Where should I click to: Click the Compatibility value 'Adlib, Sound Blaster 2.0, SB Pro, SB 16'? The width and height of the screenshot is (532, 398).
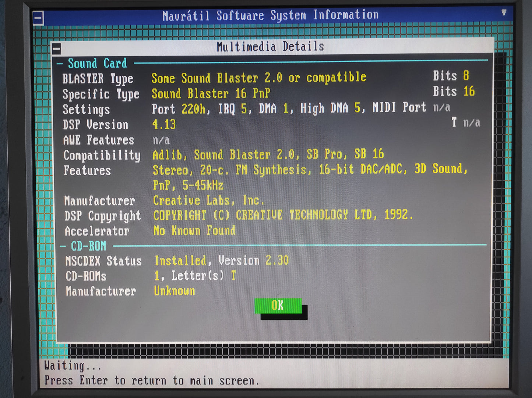coord(268,154)
